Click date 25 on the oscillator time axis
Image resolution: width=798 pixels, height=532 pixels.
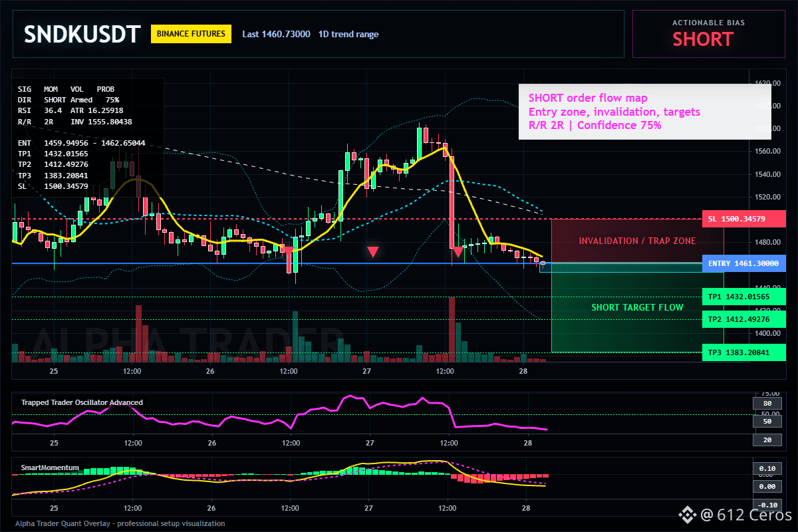(x=54, y=443)
